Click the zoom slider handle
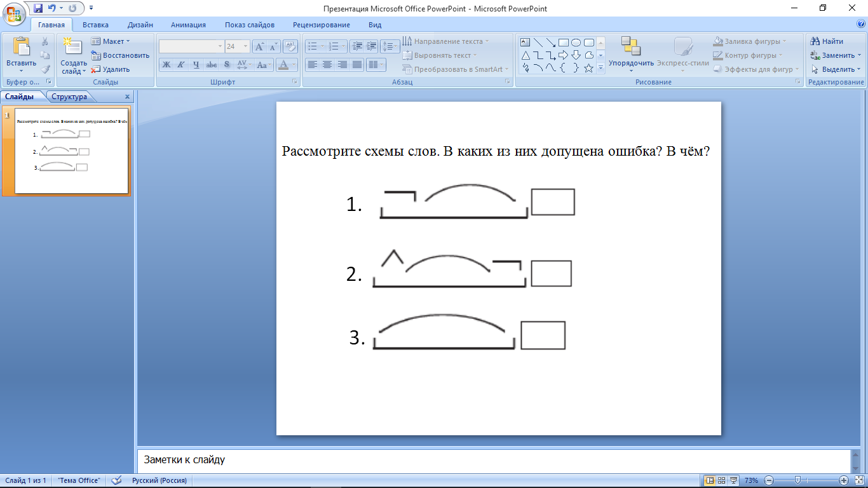 coord(797,480)
